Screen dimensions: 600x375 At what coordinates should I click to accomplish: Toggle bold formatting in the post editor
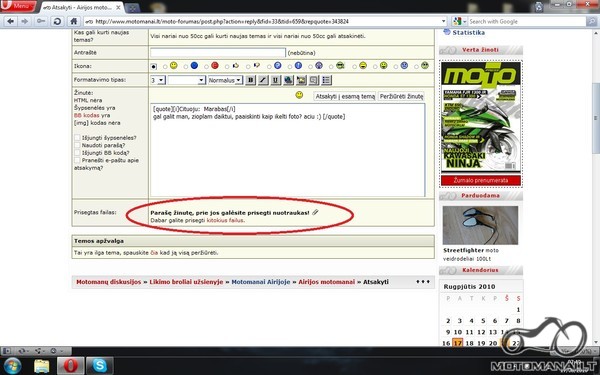[x=251, y=80]
